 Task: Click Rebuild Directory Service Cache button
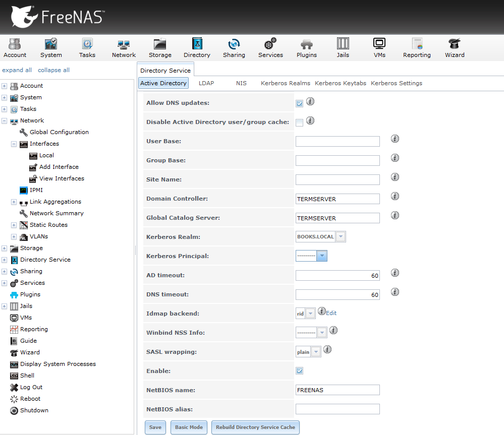pyautogui.click(x=255, y=427)
